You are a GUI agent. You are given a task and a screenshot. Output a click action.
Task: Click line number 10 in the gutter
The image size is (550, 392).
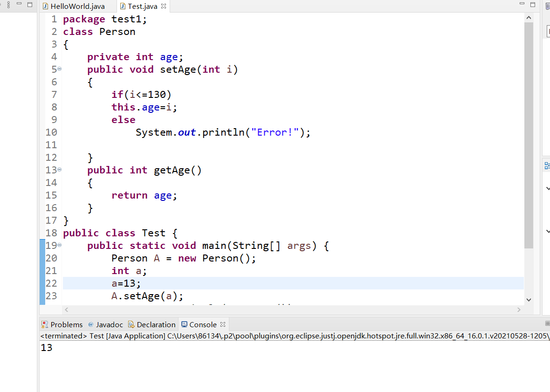pos(51,132)
